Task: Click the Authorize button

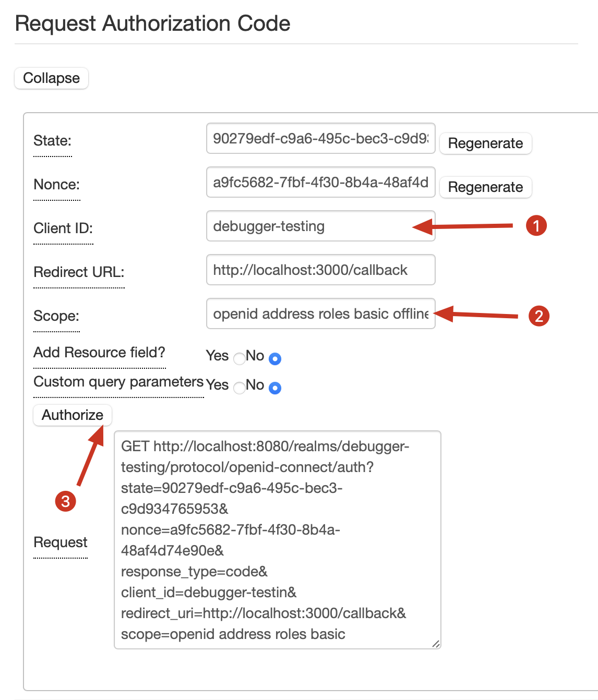Action: point(73,415)
